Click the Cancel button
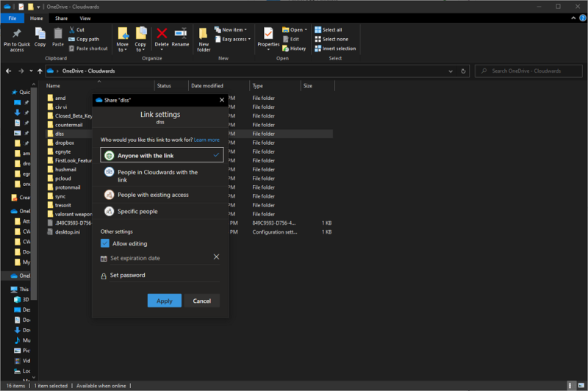This screenshot has width=588, height=391. 201,301
